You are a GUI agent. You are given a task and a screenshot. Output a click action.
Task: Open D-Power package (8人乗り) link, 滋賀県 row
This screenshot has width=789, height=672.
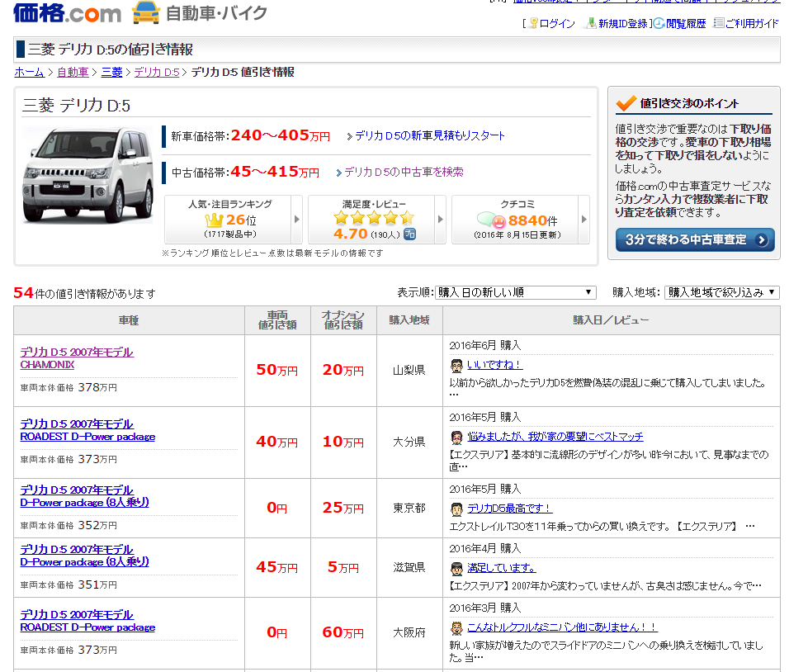84,561
